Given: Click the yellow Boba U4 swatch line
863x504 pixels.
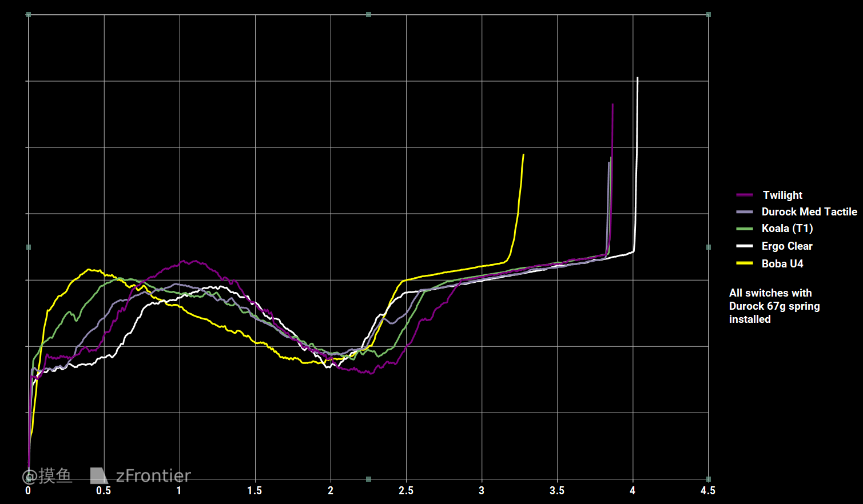Looking at the screenshot, I should (x=745, y=263).
